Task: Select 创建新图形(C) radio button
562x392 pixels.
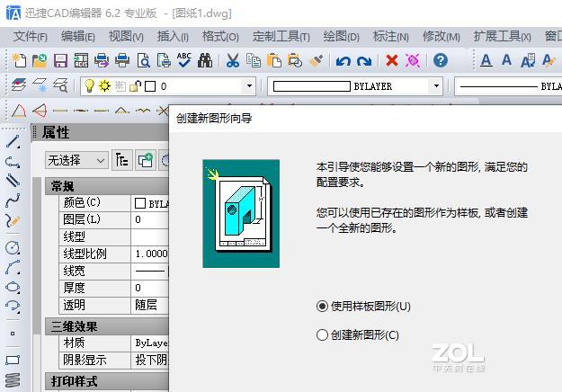Action: point(322,335)
